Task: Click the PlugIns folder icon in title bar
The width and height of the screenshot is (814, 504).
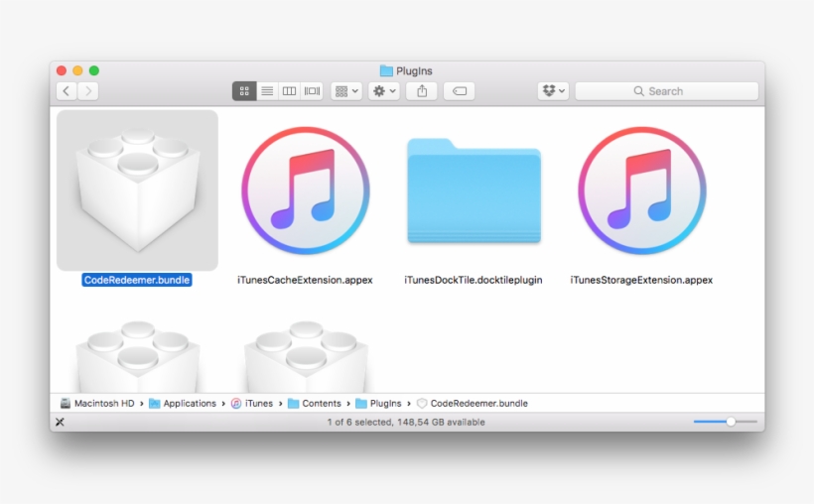Action: 386,70
